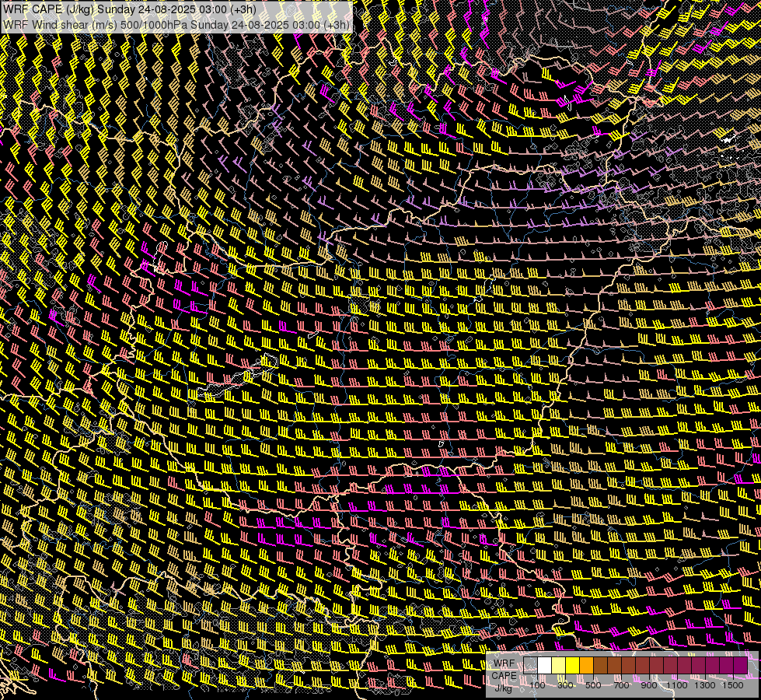Screen dimensions: 761x700
Task: Click the 'WRF Wind shear (m/s) 500/1000hPa' title line
Action: pyautogui.click(x=176, y=25)
